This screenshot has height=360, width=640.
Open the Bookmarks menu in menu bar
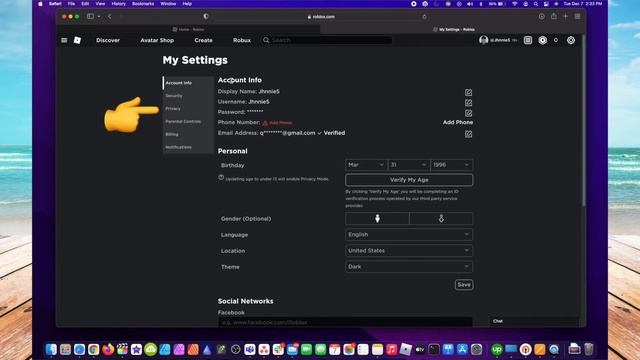(x=143, y=4)
